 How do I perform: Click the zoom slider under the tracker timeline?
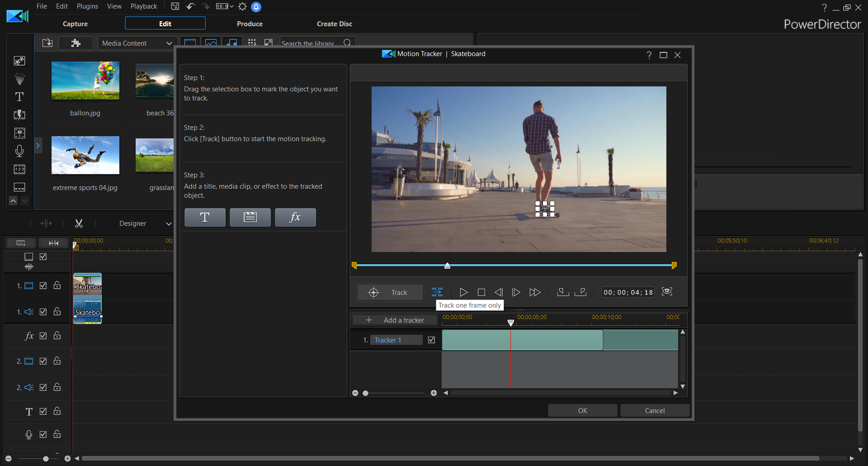point(365,393)
